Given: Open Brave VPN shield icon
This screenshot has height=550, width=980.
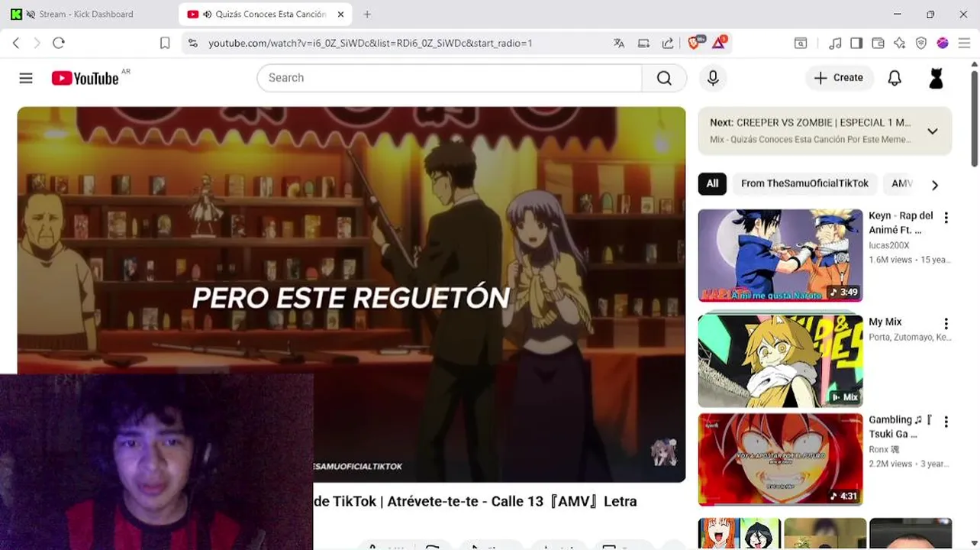Looking at the screenshot, I should click(921, 44).
